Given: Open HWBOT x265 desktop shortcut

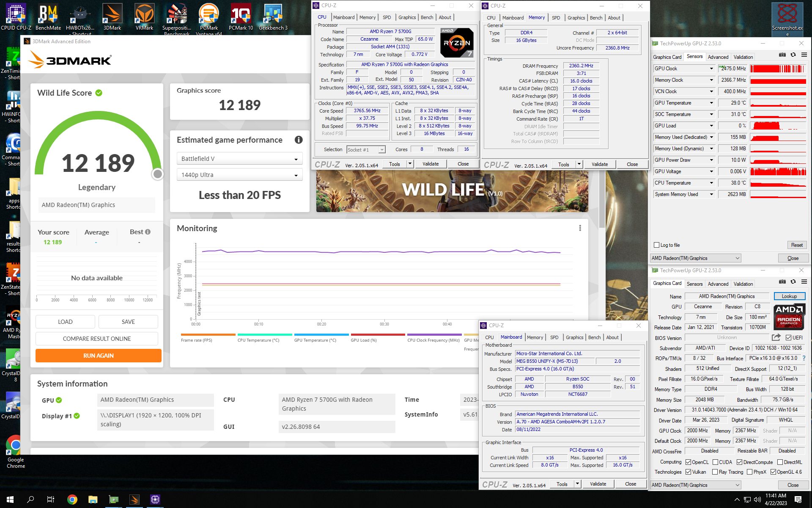Looking at the screenshot, I should tap(80, 19).
